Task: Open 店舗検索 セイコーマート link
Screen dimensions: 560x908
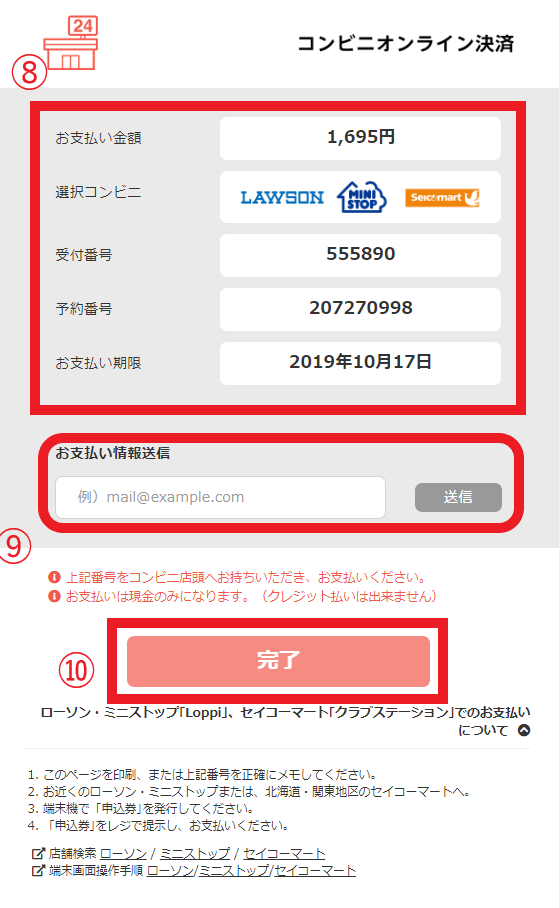Action: click(284, 854)
